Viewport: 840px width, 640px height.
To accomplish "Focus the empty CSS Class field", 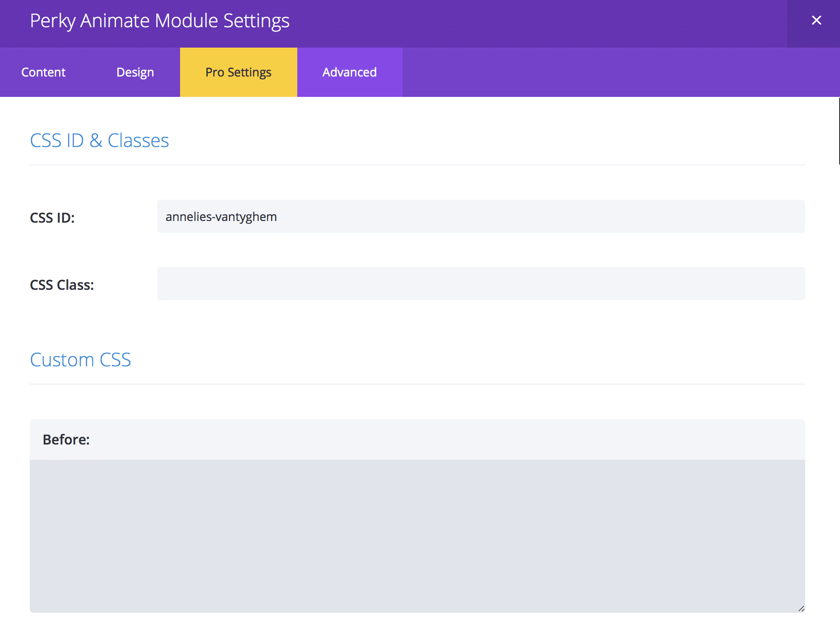I will pos(481,283).
